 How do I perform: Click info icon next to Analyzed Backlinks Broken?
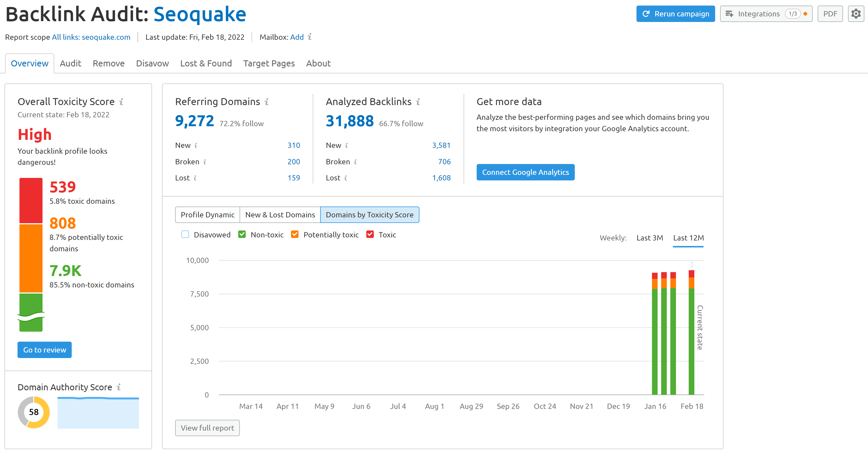tap(355, 162)
